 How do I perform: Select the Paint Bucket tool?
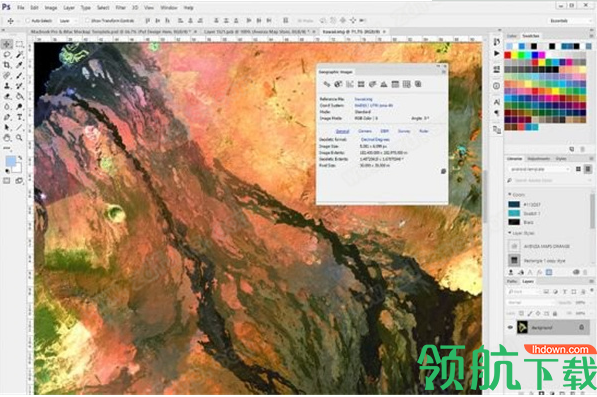(19, 96)
